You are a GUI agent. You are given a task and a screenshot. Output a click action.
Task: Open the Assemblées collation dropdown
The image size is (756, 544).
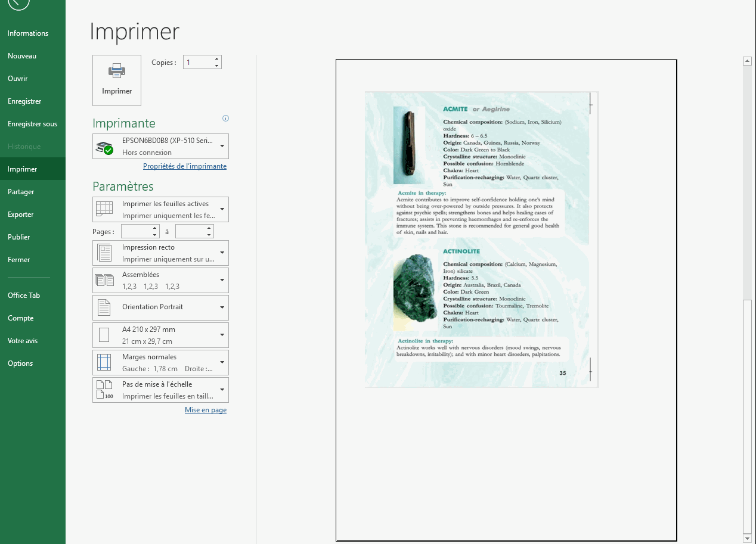tap(160, 280)
